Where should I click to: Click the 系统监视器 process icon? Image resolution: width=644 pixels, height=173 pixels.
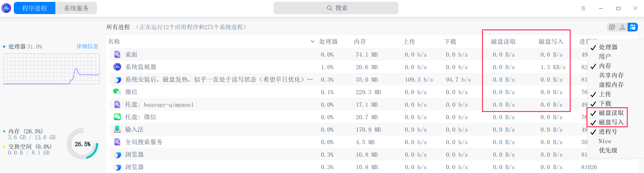[x=117, y=67]
